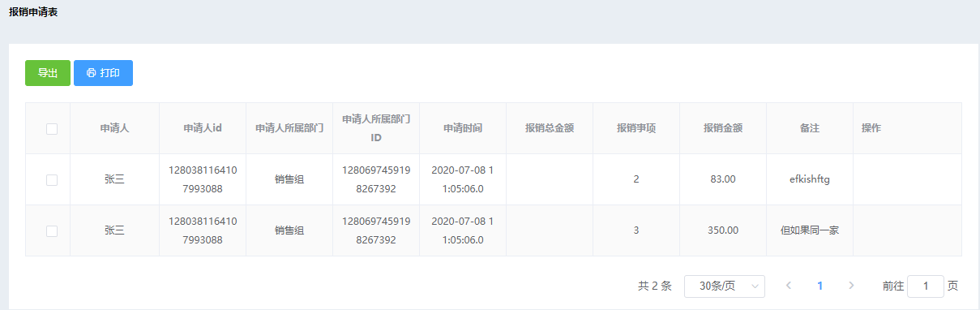The image size is (980, 310).
Task: Click 申请人id cell in efkishftg row
Action: [x=203, y=179]
